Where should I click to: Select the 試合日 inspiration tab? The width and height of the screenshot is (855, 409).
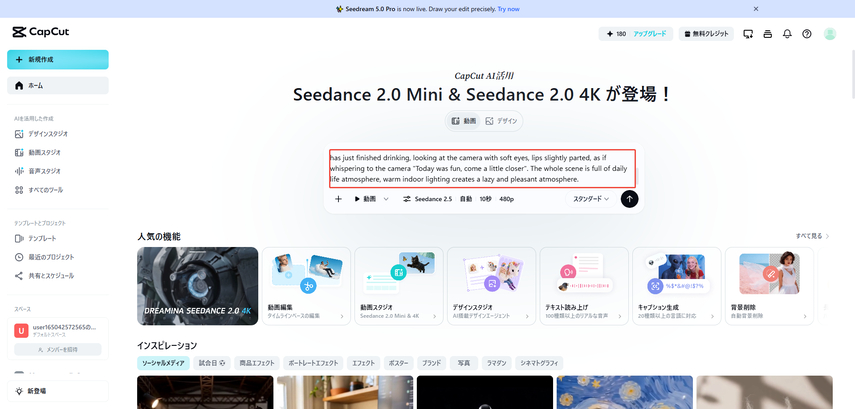(x=212, y=363)
